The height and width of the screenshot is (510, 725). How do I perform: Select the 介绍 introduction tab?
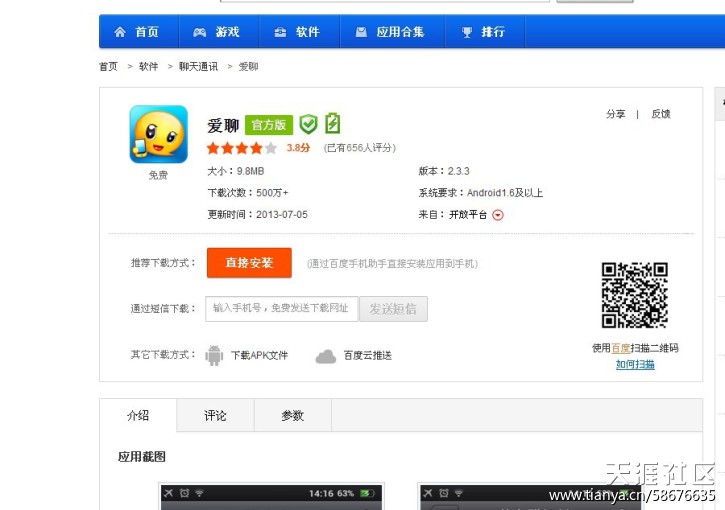click(x=138, y=415)
